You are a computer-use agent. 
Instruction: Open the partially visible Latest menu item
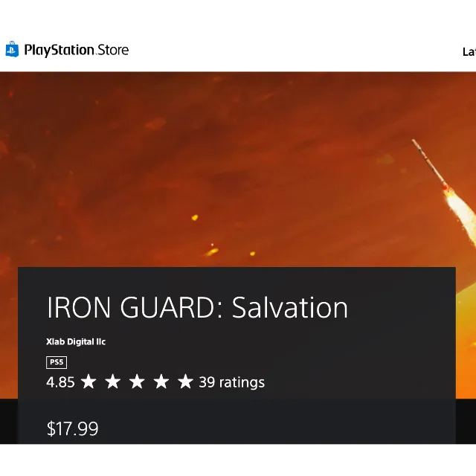click(469, 51)
